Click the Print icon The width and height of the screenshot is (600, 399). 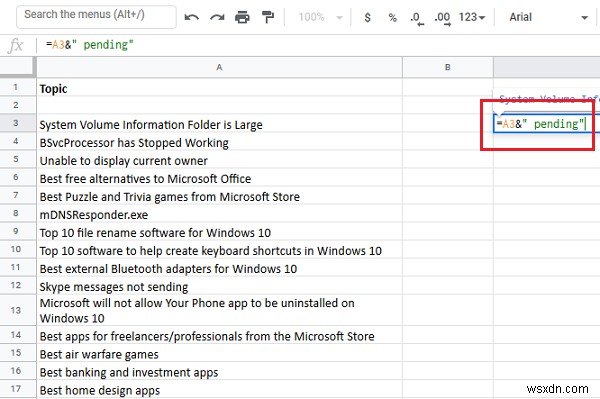[x=242, y=17]
